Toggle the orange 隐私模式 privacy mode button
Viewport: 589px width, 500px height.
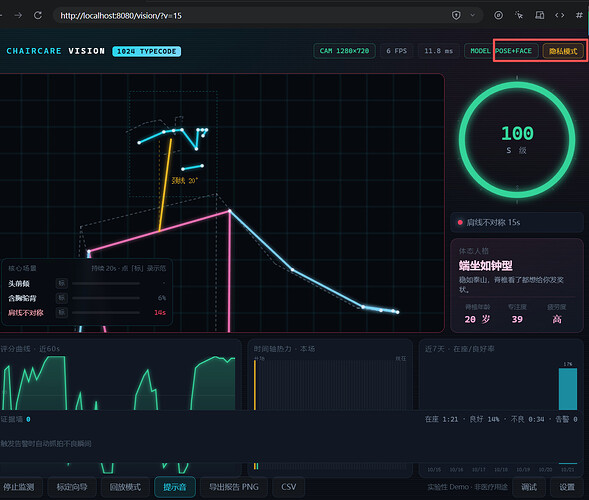[x=563, y=51]
